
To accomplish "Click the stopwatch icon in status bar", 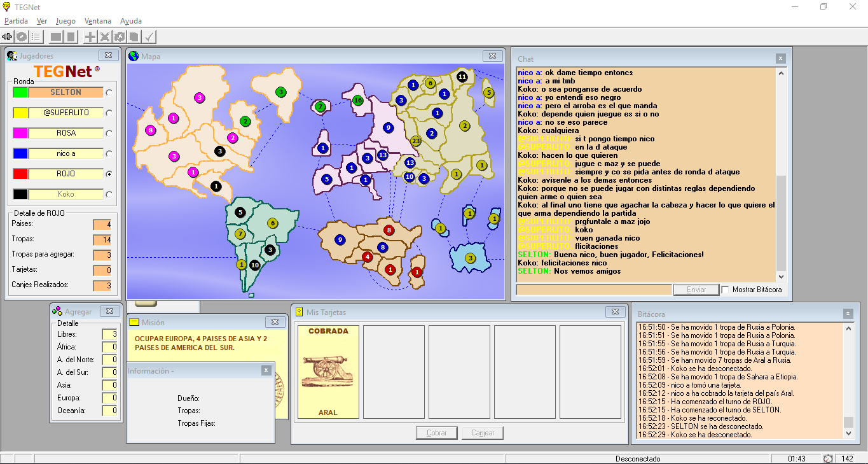I will coord(828,458).
